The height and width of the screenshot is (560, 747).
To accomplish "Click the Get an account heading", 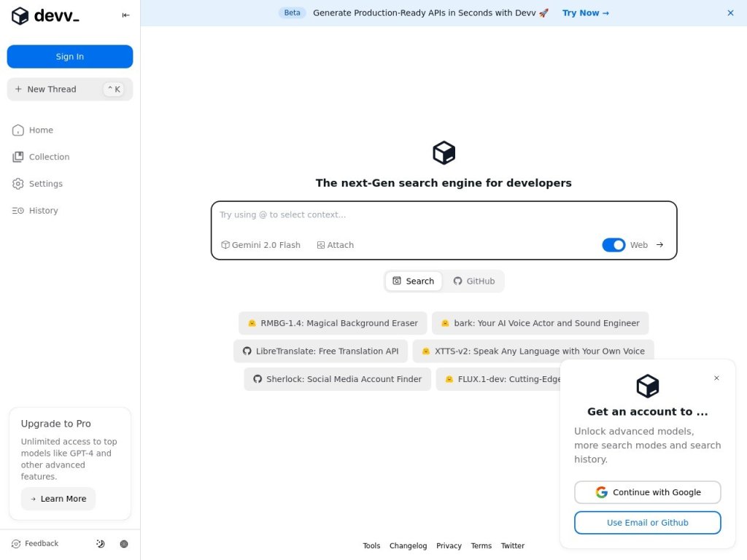I will click(648, 411).
